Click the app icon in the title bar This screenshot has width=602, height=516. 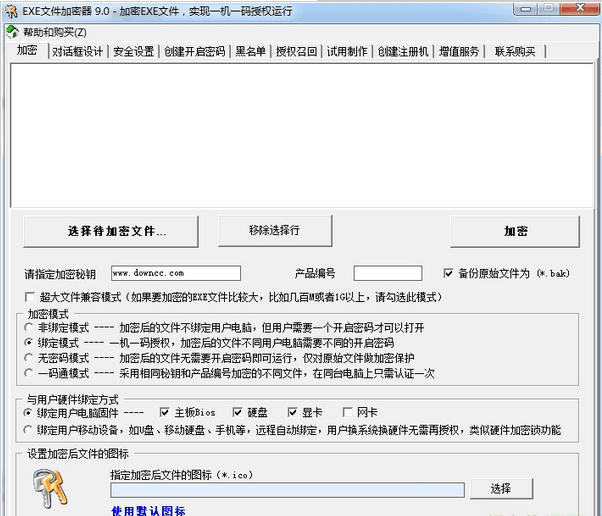pyautogui.click(x=11, y=11)
